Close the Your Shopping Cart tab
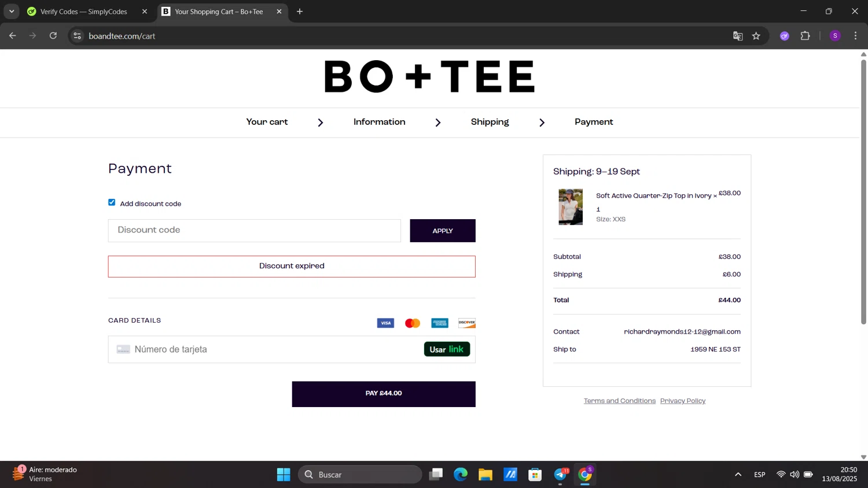The height and width of the screenshot is (488, 868). click(x=279, y=12)
